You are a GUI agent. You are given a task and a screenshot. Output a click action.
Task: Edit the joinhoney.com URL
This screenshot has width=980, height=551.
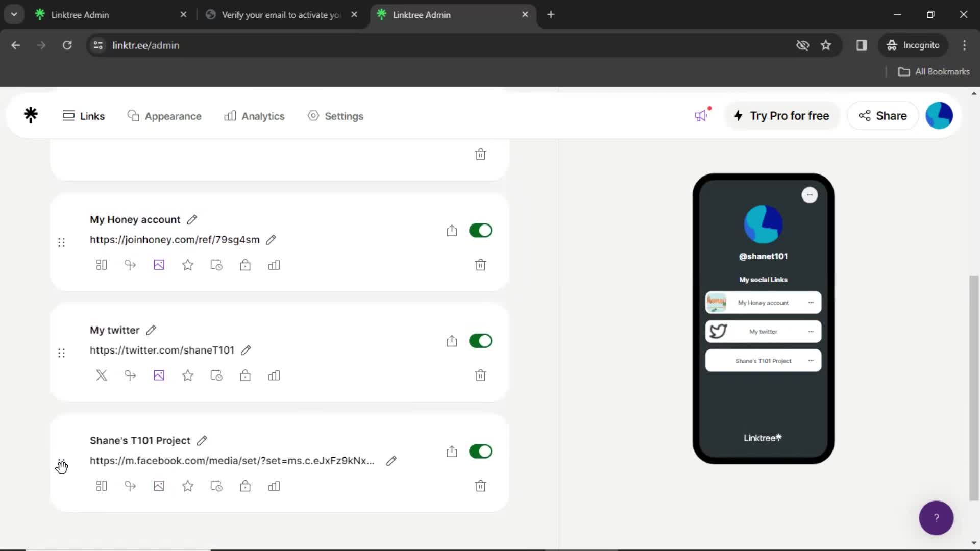271,240
